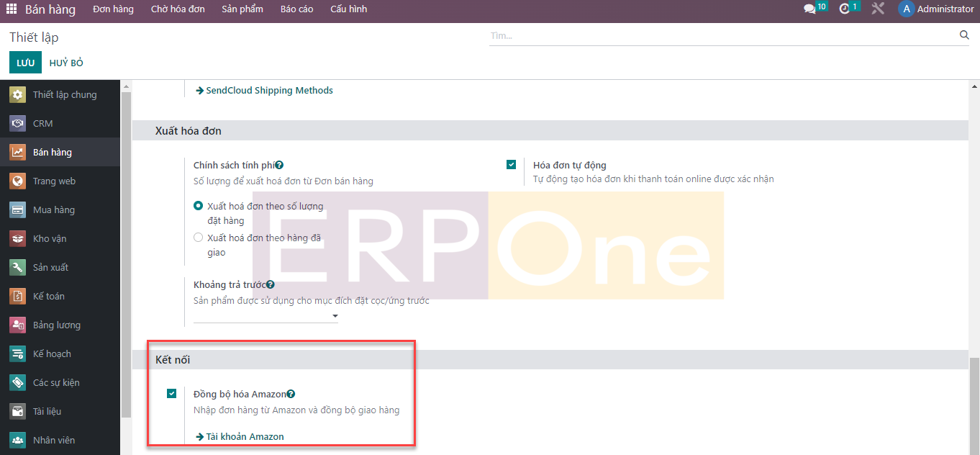The width and height of the screenshot is (980, 455).
Task: Open the apps grid menu icon
Action: click(x=12, y=9)
